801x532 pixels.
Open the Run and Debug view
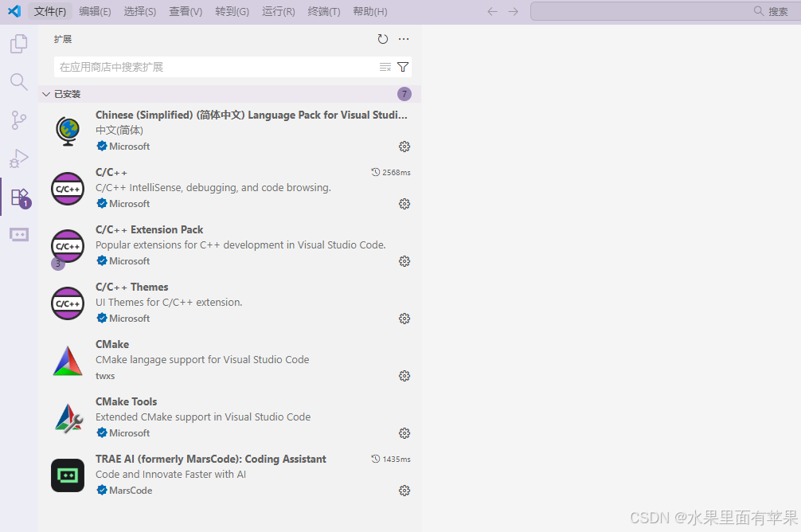coord(19,158)
